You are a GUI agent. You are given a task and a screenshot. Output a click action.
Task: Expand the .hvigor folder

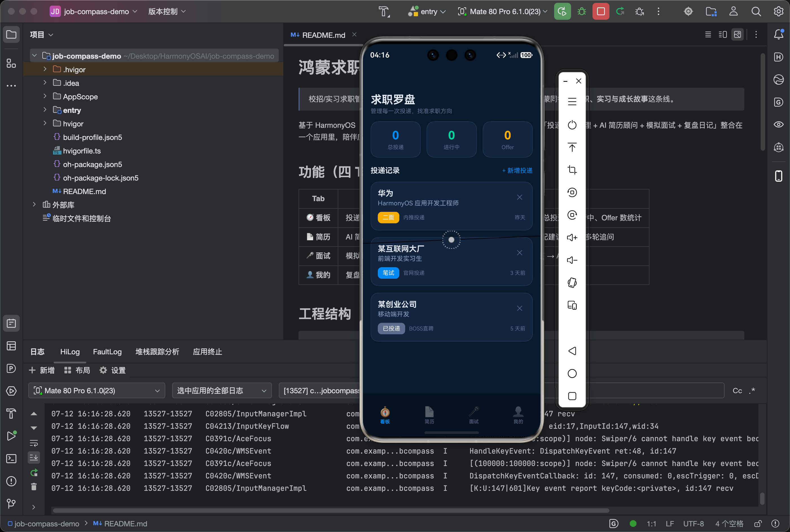pyautogui.click(x=45, y=69)
